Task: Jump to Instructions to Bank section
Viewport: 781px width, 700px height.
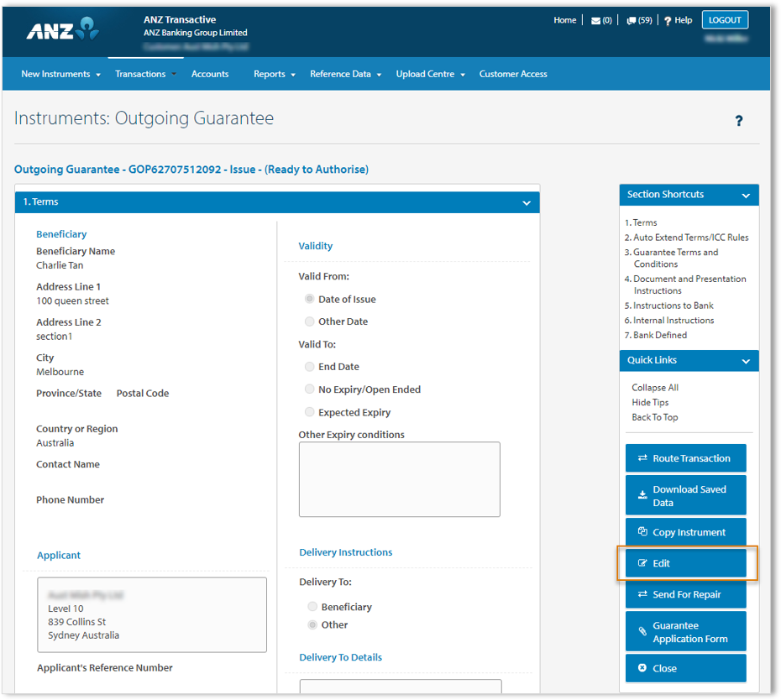Action: click(673, 306)
